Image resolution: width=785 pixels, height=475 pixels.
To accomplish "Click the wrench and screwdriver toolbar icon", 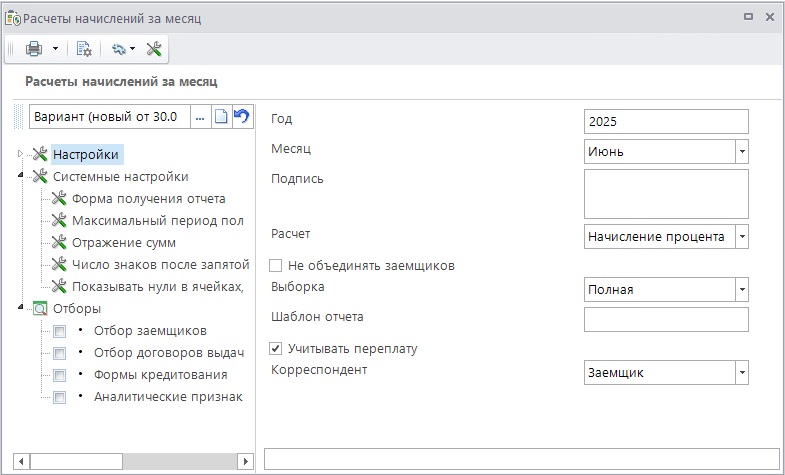I will (x=154, y=49).
